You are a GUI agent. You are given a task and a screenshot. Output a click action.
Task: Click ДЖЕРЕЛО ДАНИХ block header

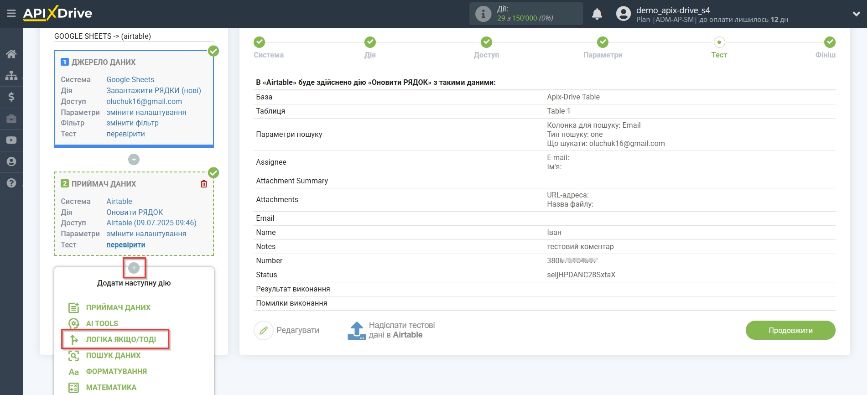tap(104, 62)
